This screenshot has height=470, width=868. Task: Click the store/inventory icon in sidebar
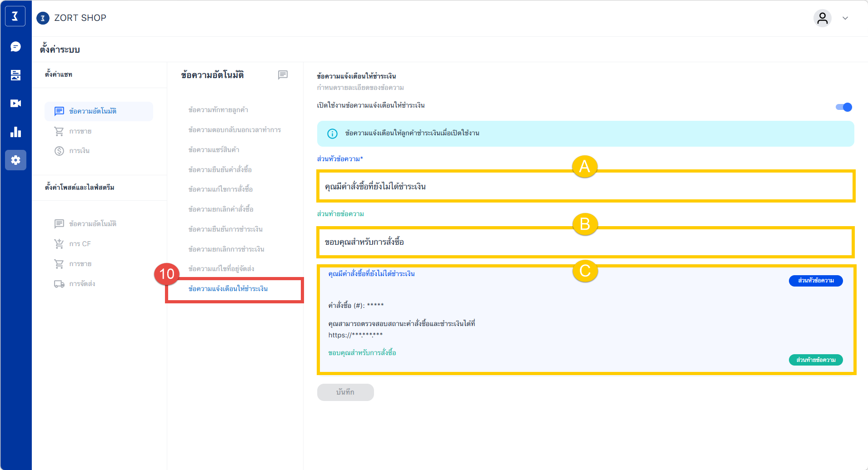click(x=15, y=75)
